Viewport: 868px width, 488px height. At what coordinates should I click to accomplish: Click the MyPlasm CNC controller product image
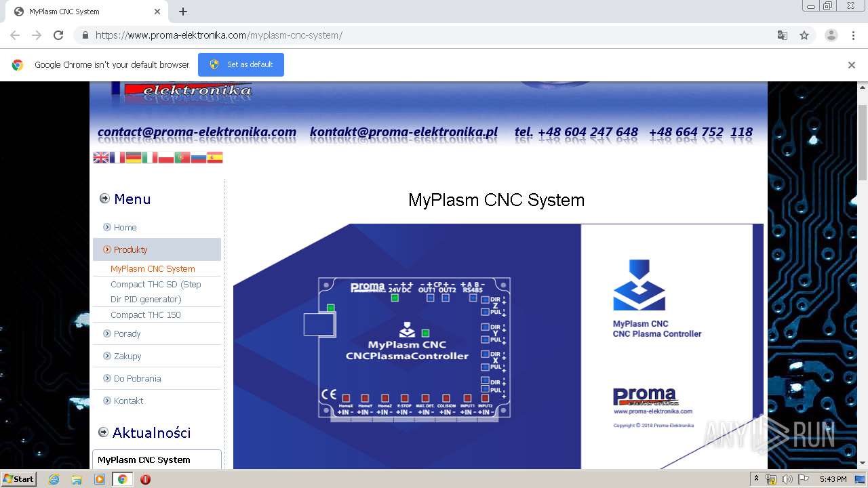[498, 346]
